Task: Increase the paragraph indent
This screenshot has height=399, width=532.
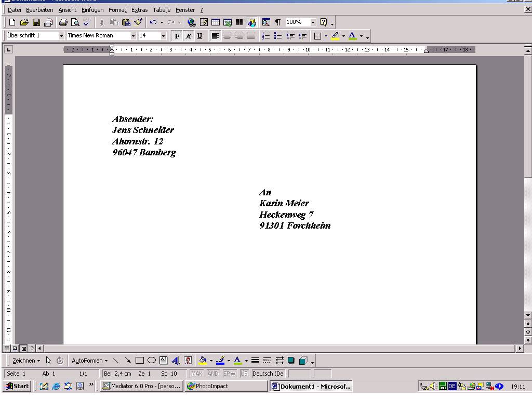Action: 302,36
